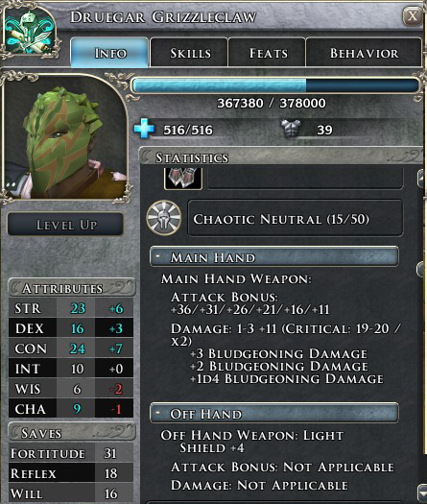Click the Chaotic Neutral alignment field
Screen dimensions: 427x504
295,219
